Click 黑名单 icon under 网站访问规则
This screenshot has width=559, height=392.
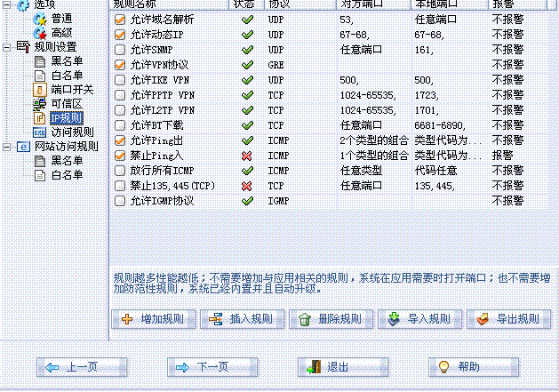coord(40,161)
